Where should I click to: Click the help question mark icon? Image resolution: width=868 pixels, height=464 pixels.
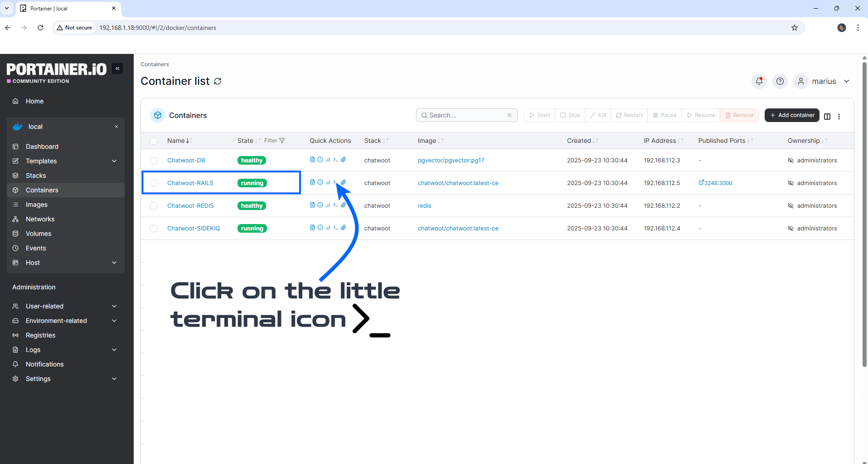point(780,81)
